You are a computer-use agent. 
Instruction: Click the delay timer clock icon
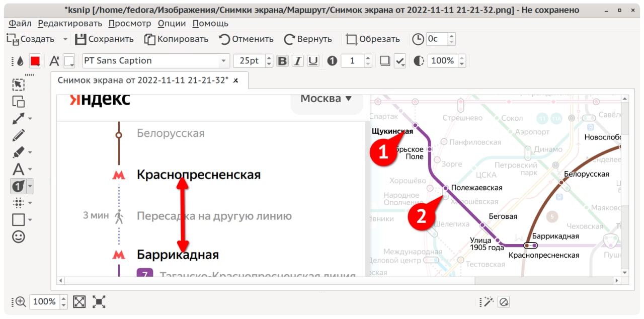[x=418, y=39]
